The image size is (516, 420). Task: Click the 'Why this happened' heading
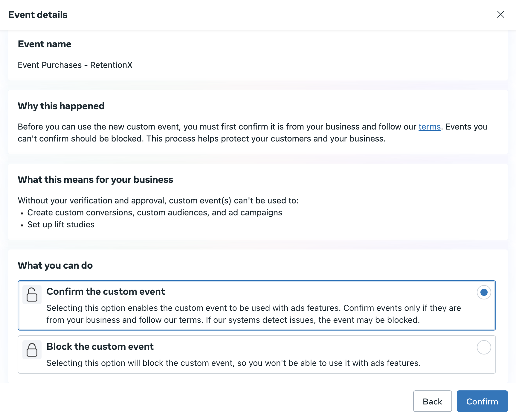coord(61,106)
